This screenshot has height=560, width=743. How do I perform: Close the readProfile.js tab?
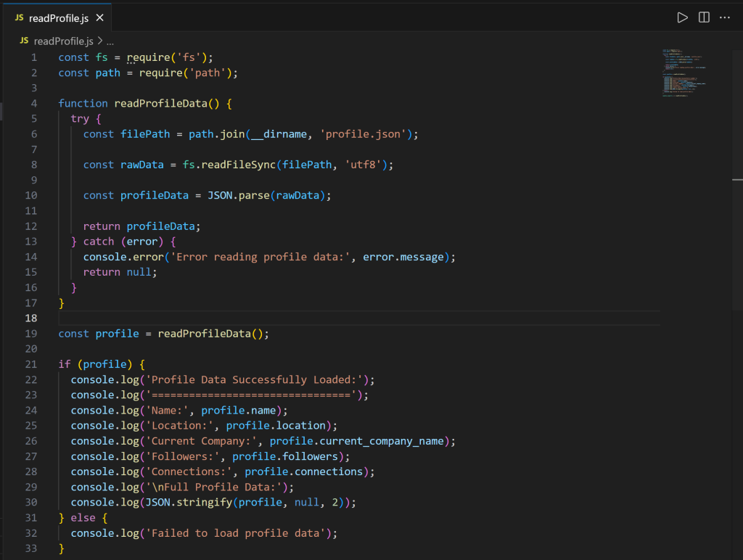[x=100, y=17]
